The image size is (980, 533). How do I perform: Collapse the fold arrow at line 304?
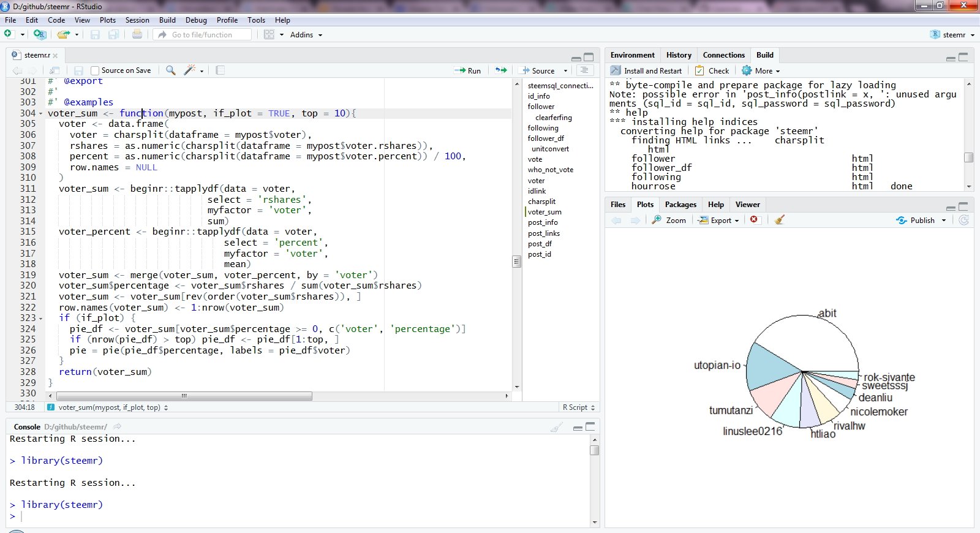pos(41,113)
